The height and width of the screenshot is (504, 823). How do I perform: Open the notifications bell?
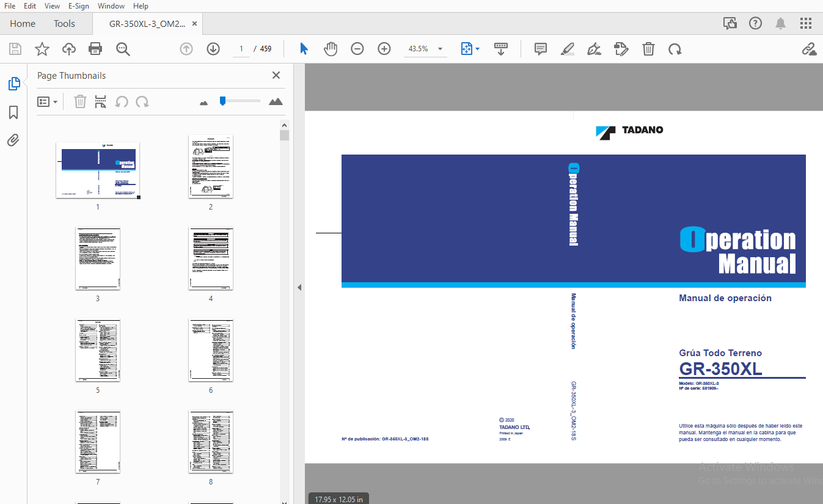tap(781, 23)
